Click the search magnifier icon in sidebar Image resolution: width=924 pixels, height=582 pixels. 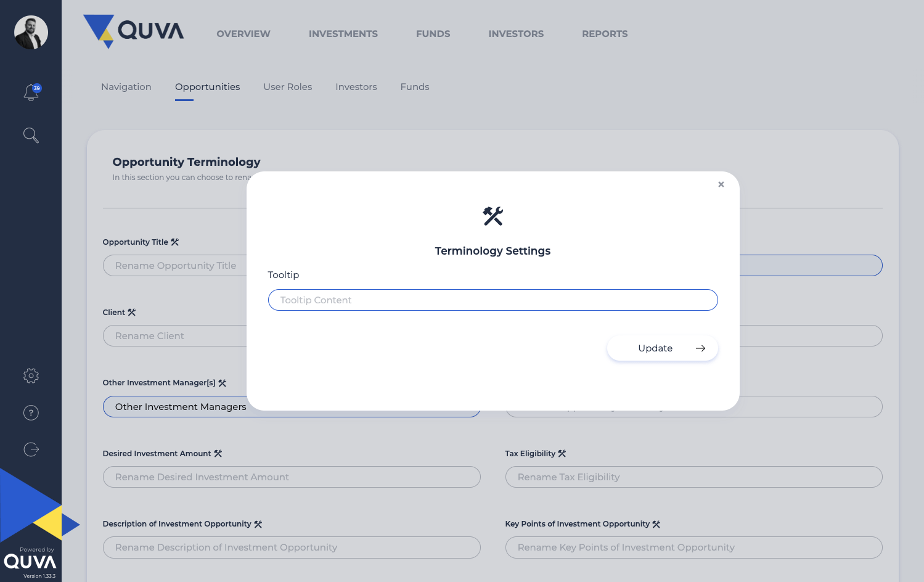tap(31, 135)
